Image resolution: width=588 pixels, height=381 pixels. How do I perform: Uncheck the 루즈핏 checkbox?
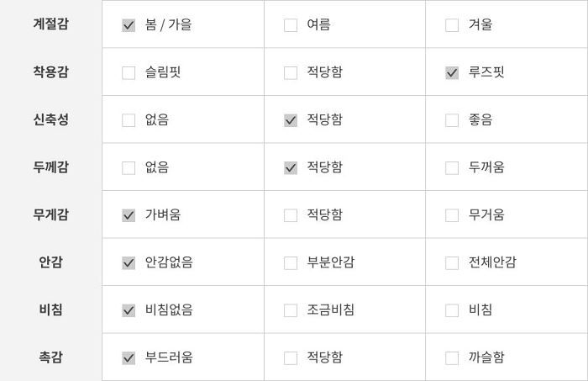coord(452,73)
